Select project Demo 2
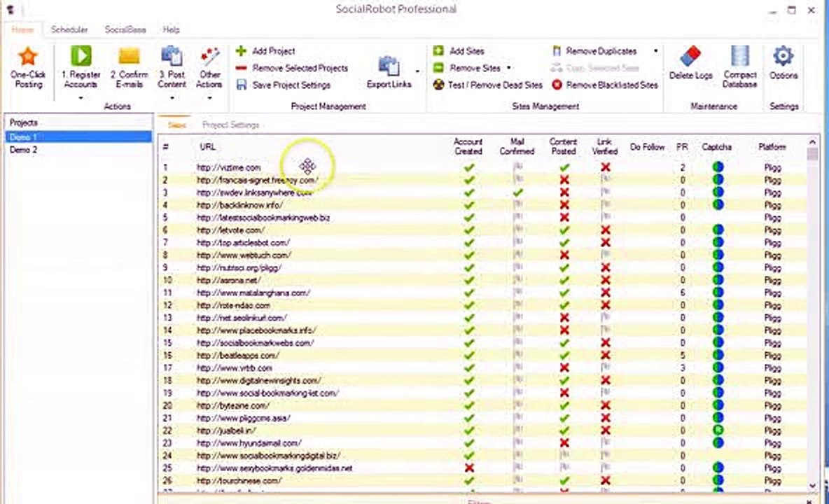 [x=78, y=150]
